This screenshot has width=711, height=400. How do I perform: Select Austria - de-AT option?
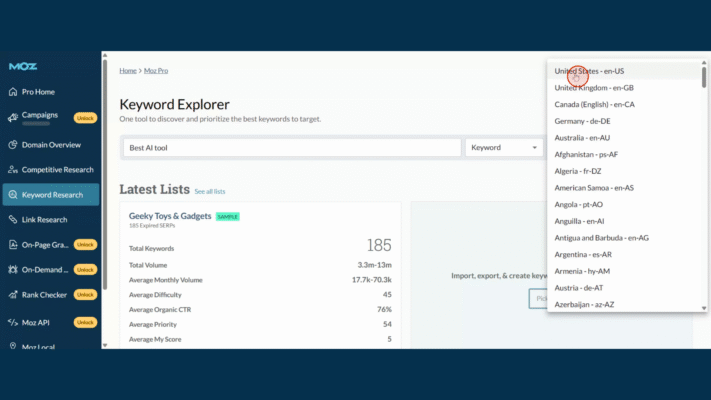[x=624, y=288]
